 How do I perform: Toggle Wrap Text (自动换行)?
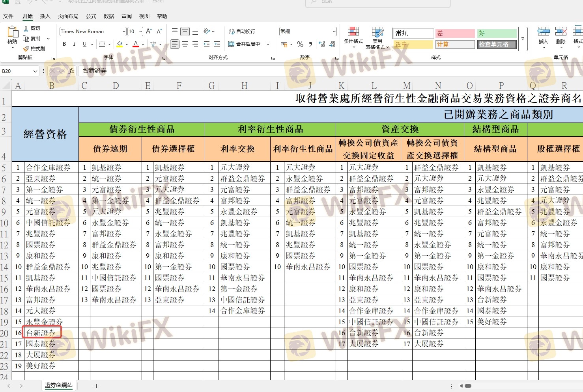coord(242,32)
